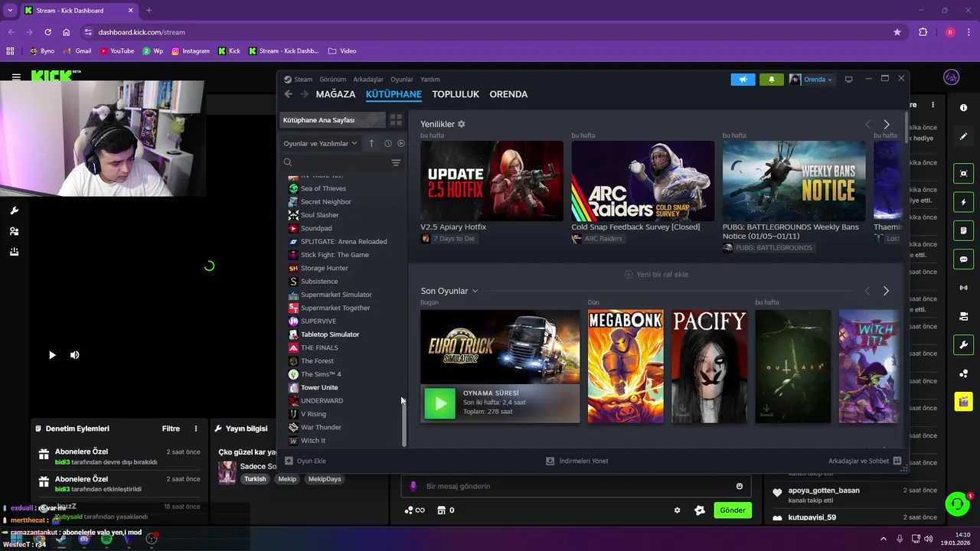Select Secret Neighbor in library list
The image size is (980, 551).
[326, 202]
